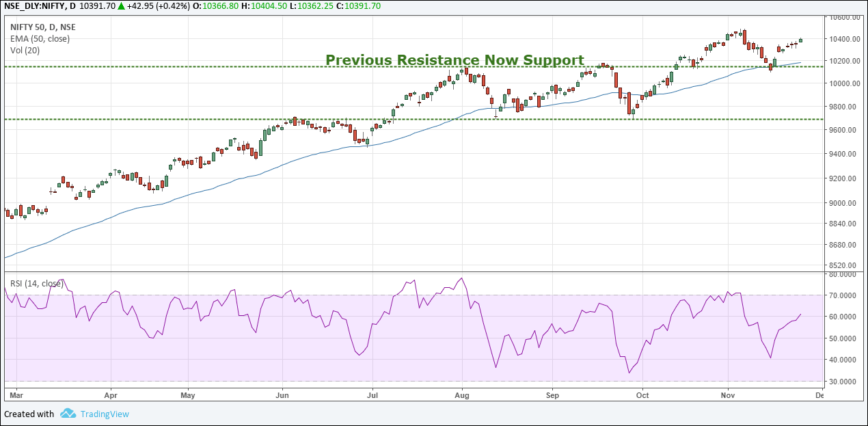Expand the NIFTY 50, D, NSE legend

pos(42,27)
